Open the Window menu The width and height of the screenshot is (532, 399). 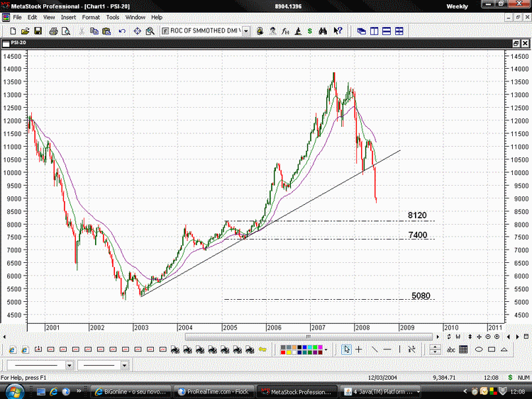[x=135, y=17]
